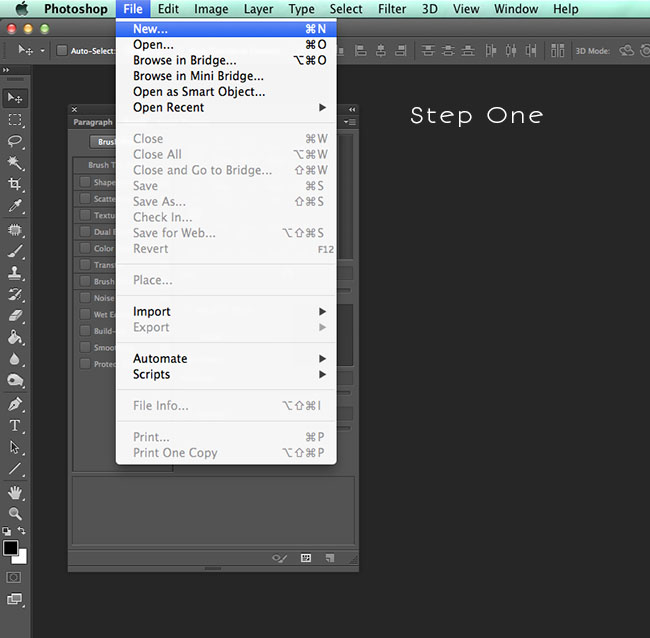Check the Noise brush option
Screen dimensions: 650x638
tap(85, 298)
